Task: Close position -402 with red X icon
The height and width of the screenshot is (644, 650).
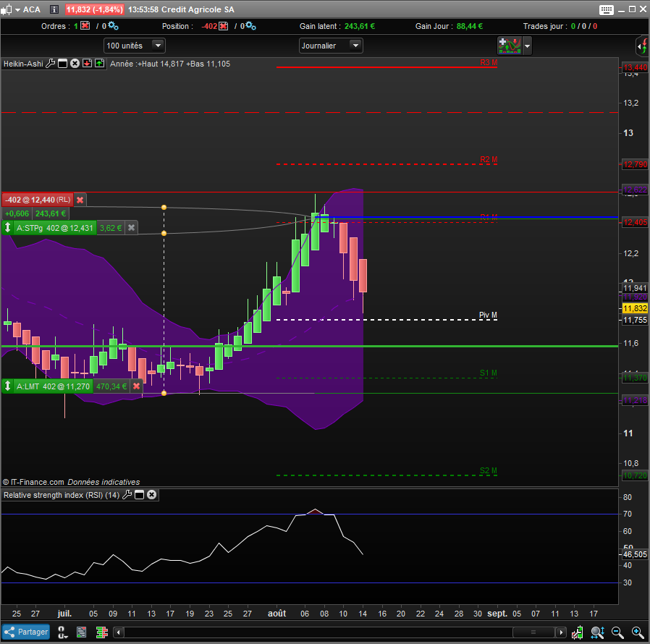Action: [x=224, y=26]
